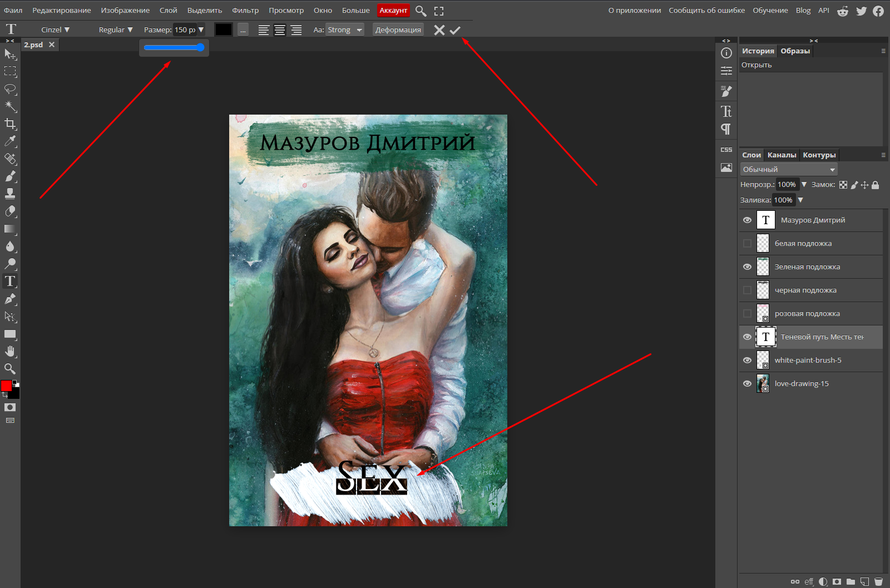Open the Фильтр menu
Image resolution: width=890 pixels, height=588 pixels.
click(x=245, y=11)
